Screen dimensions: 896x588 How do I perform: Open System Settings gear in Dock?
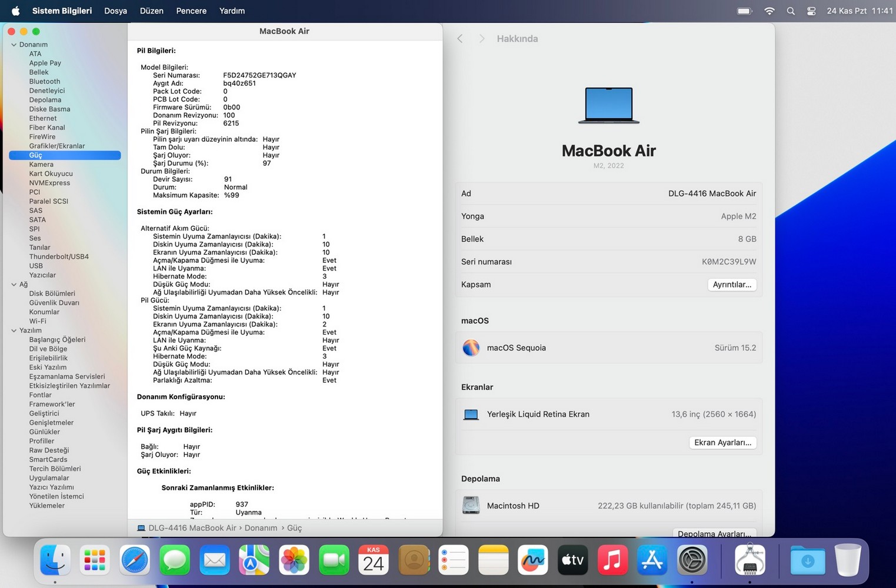click(692, 560)
